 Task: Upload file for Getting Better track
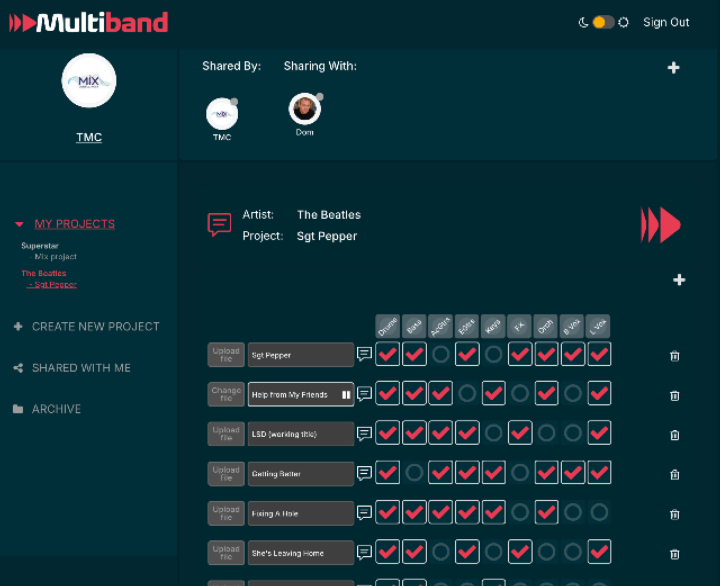point(226,473)
